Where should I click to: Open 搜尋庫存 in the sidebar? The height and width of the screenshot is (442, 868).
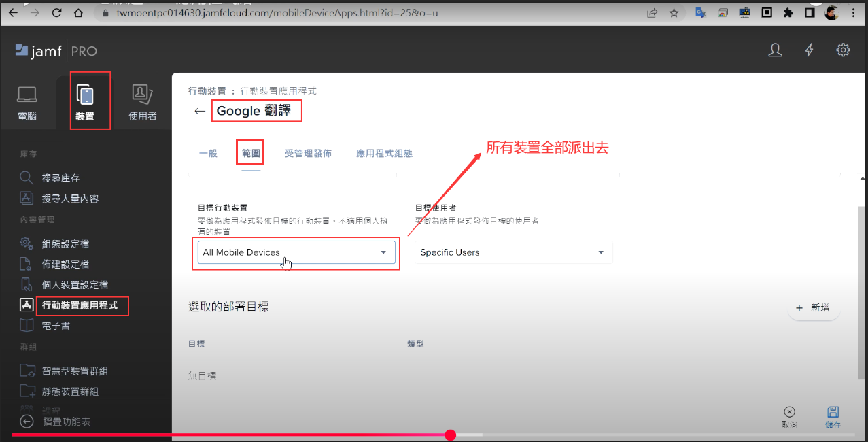[x=60, y=178]
